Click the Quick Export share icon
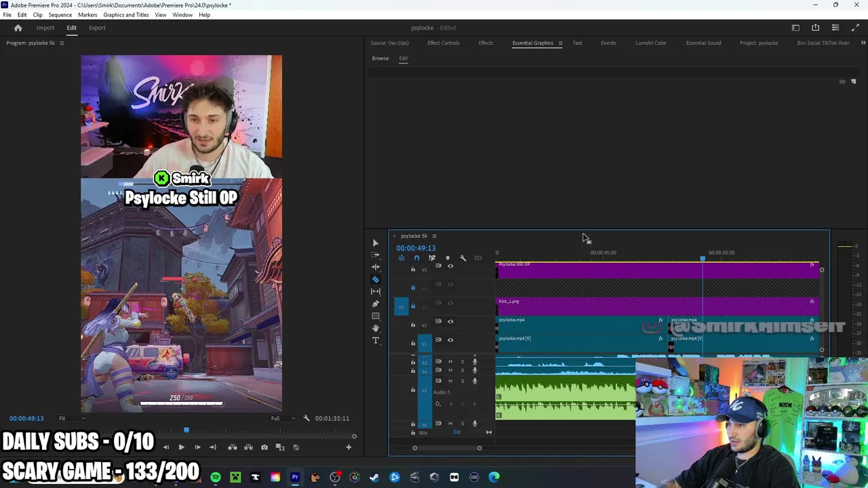868x488 pixels. (815, 28)
